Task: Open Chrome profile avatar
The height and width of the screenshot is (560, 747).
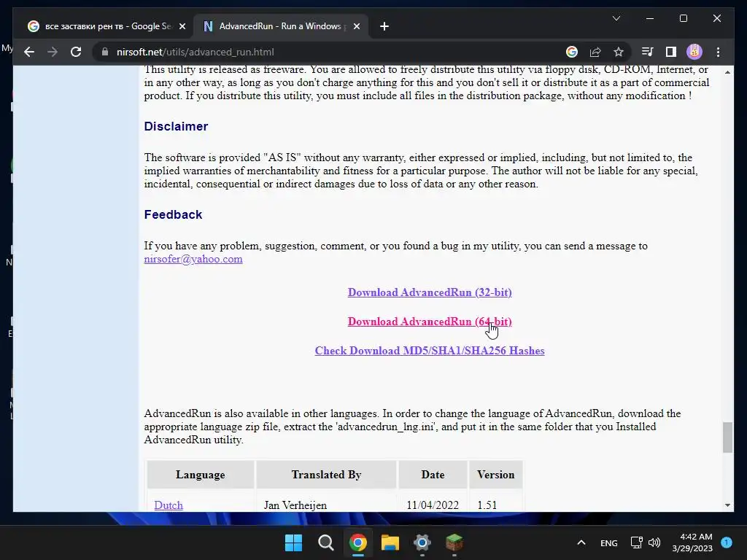Action: pyautogui.click(x=694, y=52)
